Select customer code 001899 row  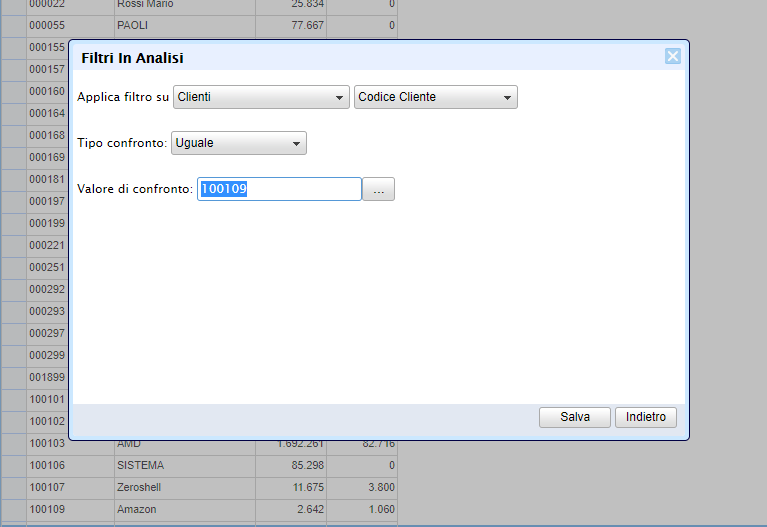(x=47, y=377)
